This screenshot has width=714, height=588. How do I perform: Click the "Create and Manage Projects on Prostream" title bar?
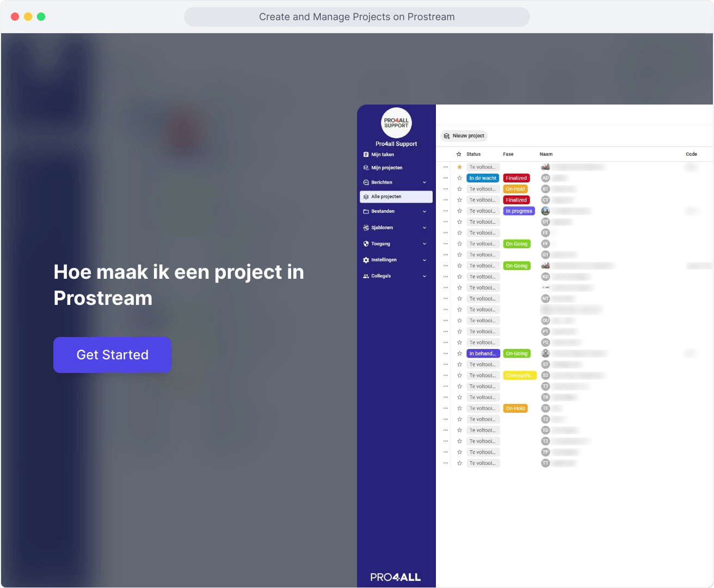point(357,17)
